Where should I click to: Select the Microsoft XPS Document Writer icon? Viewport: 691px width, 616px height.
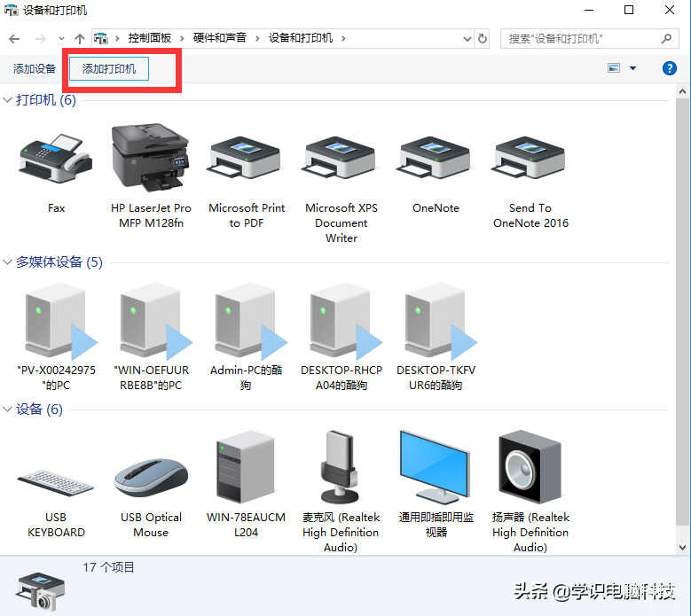[339, 157]
